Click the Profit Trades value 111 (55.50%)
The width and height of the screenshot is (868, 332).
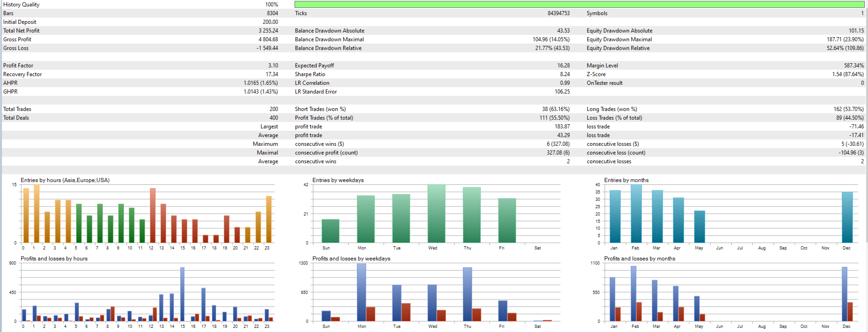click(555, 118)
